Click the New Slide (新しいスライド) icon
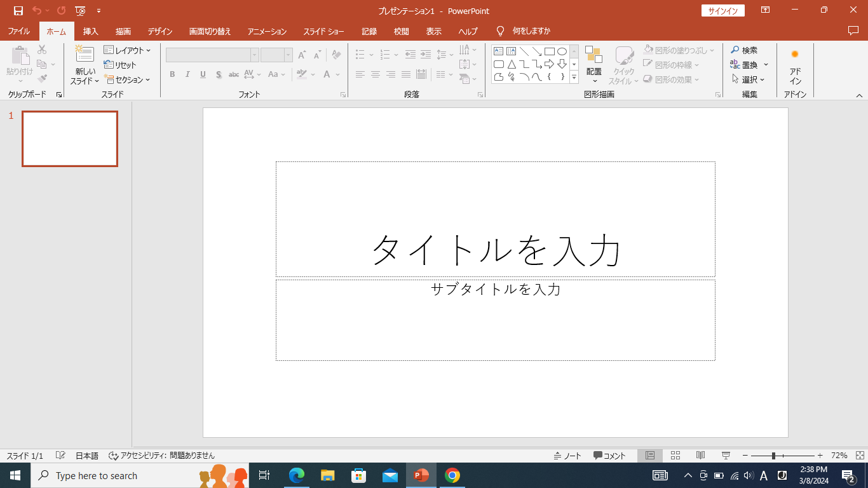 tap(85, 54)
